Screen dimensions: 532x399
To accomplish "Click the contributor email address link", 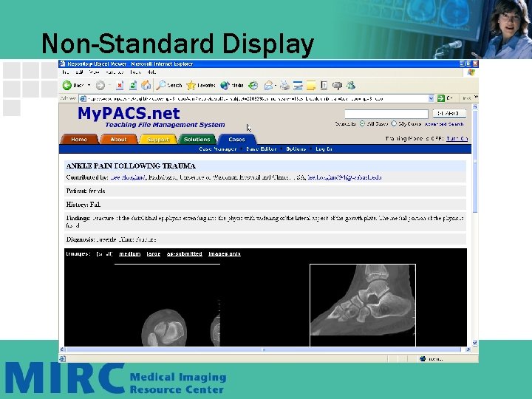I will pos(344,177).
